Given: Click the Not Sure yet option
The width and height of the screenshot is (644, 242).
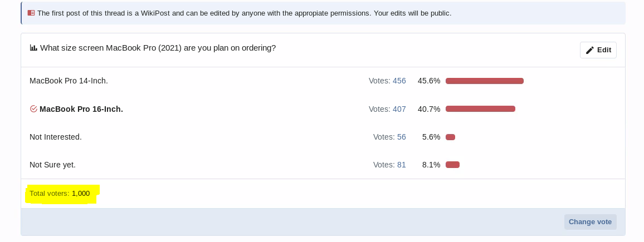Looking at the screenshot, I should tap(52, 165).
